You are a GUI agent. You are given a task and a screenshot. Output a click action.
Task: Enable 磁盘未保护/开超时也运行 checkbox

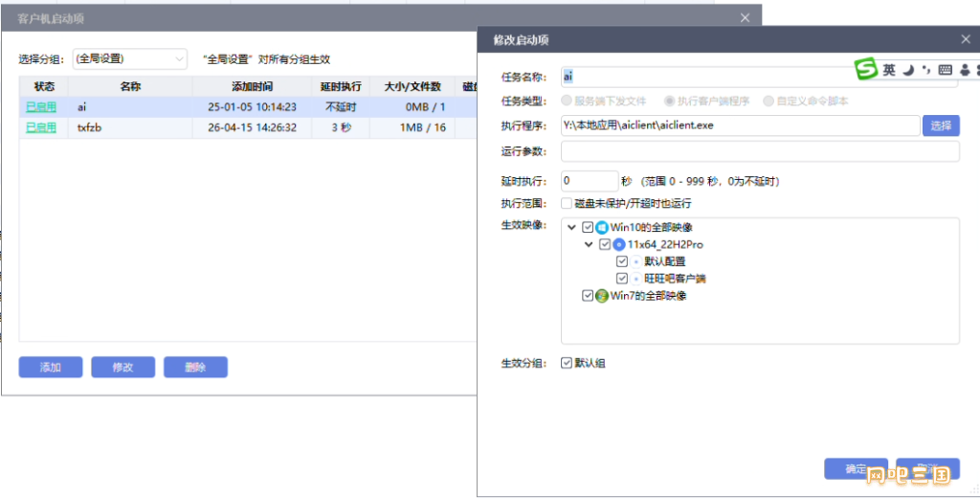click(567, 203)
